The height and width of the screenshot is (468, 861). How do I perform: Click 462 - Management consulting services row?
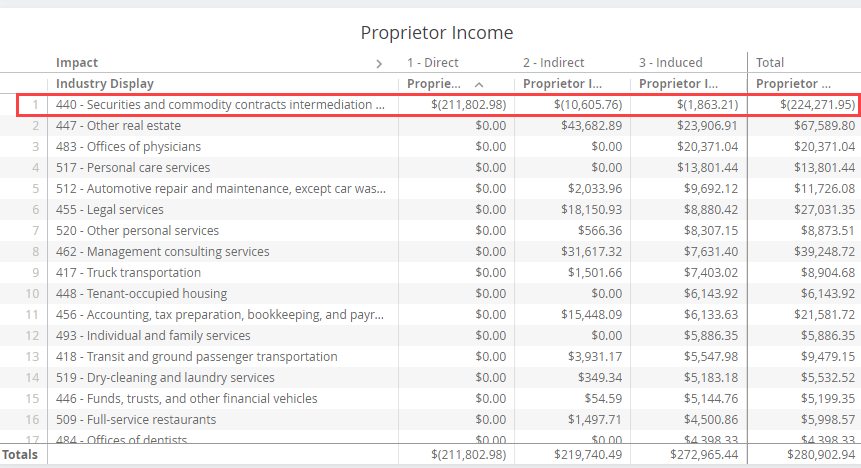[162, 252]
